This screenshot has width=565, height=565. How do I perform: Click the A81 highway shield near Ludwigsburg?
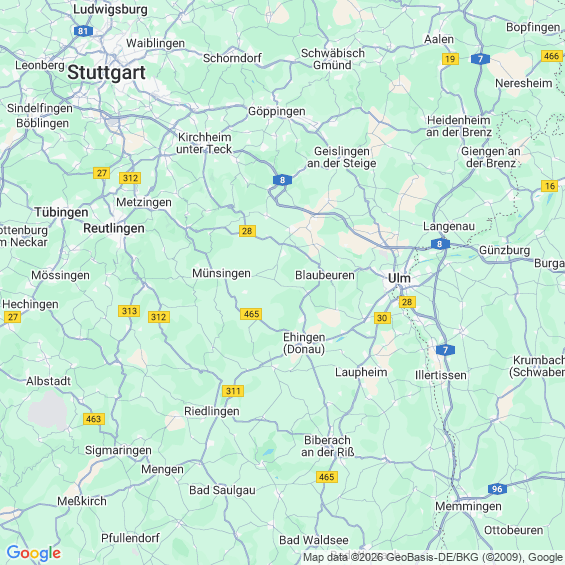(x=83, y=31)
